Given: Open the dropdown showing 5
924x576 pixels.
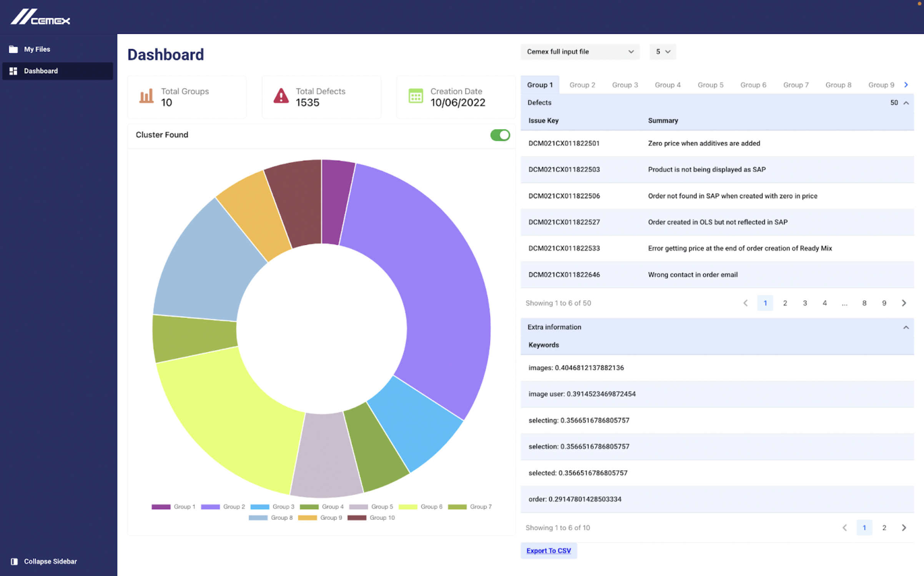Looking at the screenshot, I should coord(663,52).
